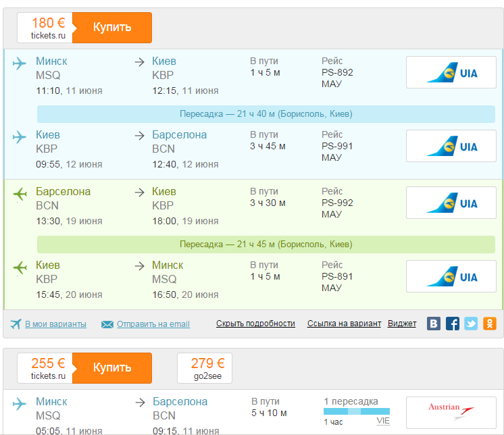The height and width of the screenshot is (435, 504).
Task: Click the UIA logo for flight PS-991
Action: [451, 146]
